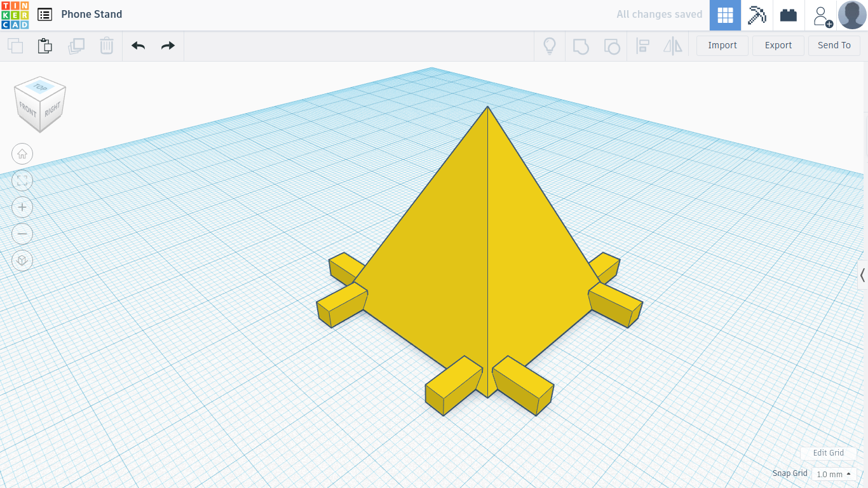Toggle perspective/orthographic view cube icon
Image resolution: width=868 pixels, height=488 pixels.
tap(22, 261)
